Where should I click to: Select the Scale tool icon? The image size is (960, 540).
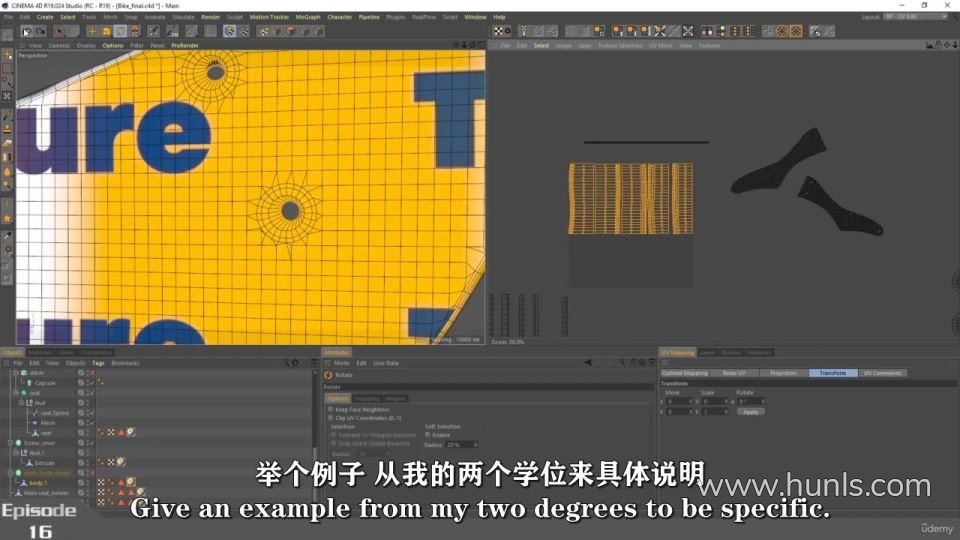tap(106, 31)
